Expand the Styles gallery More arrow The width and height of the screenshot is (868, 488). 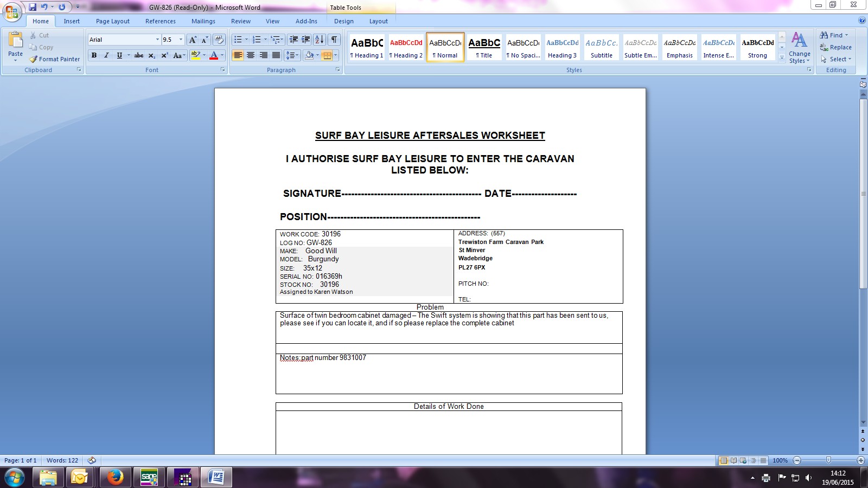pos(782,59)
